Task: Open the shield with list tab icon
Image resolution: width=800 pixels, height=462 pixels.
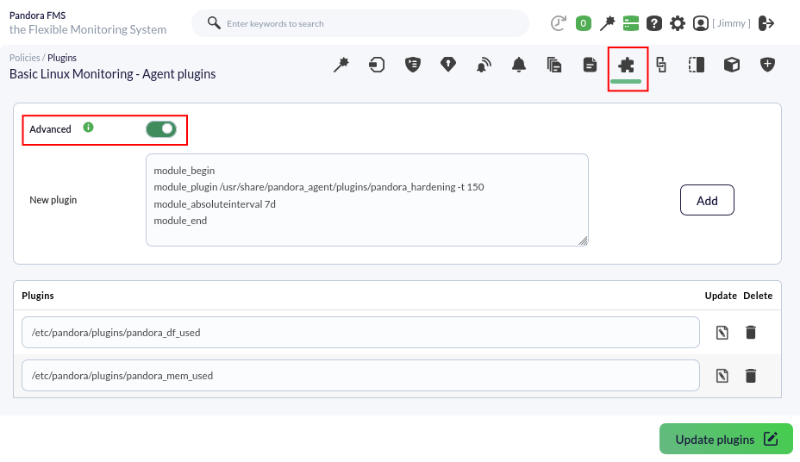Action: click(412, 65)
